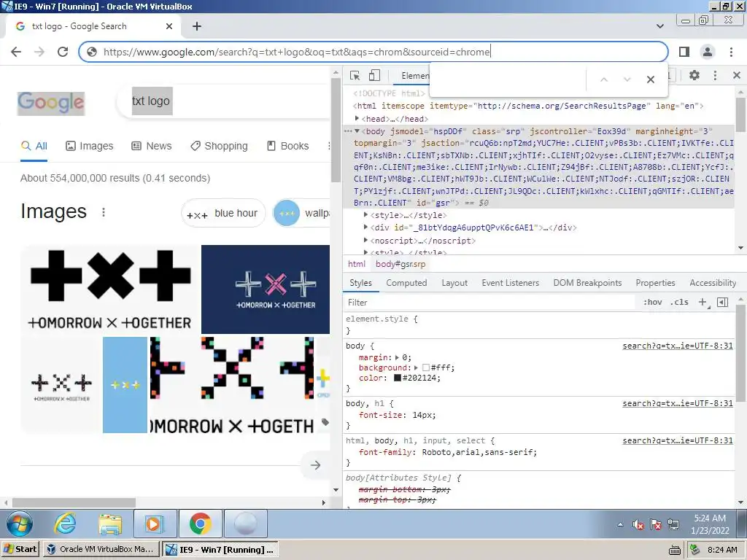Screen dimensions: 747x560
Task: Click the browser forward arrow
Action: coord(39,52)
